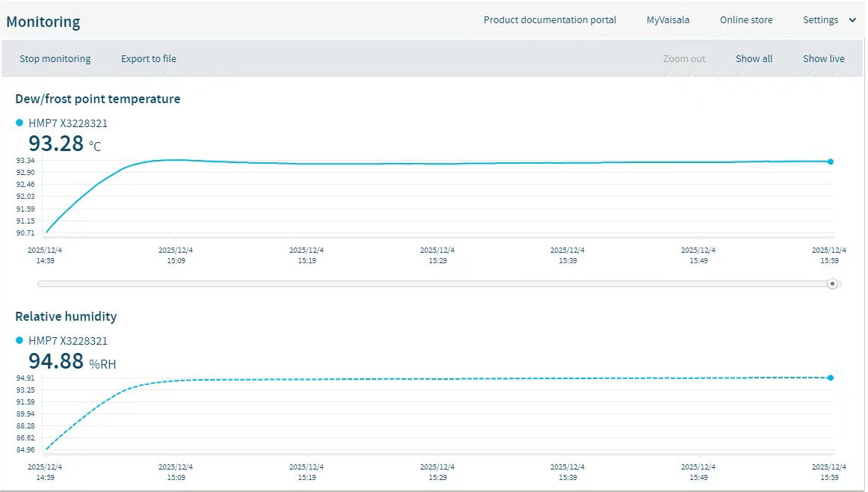The image size is (868, 492).
Task: Export monitoring data to file
Action: pyautogui.click(x=149, y=59)
